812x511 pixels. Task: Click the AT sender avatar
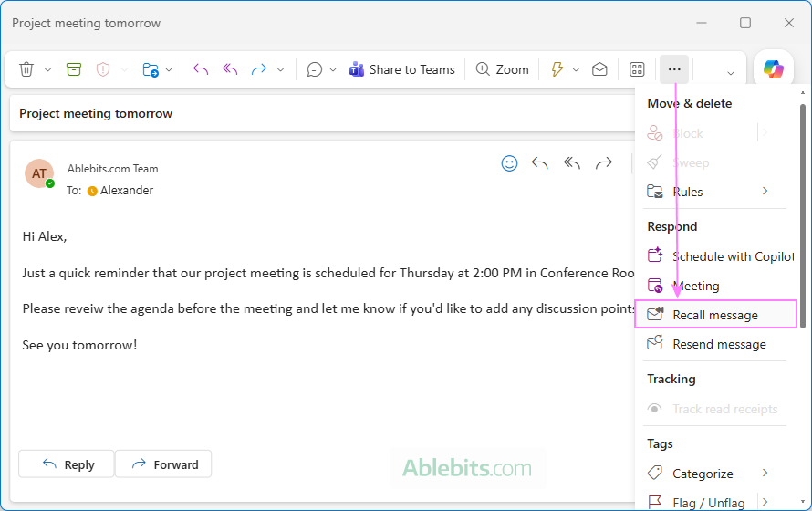(x=39, y=173)
